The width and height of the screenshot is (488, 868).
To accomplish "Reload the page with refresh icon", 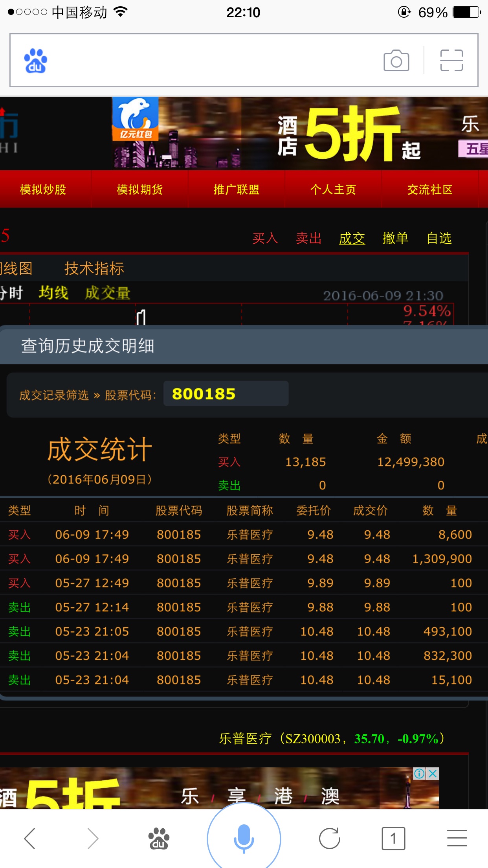I will pos(329,838).
